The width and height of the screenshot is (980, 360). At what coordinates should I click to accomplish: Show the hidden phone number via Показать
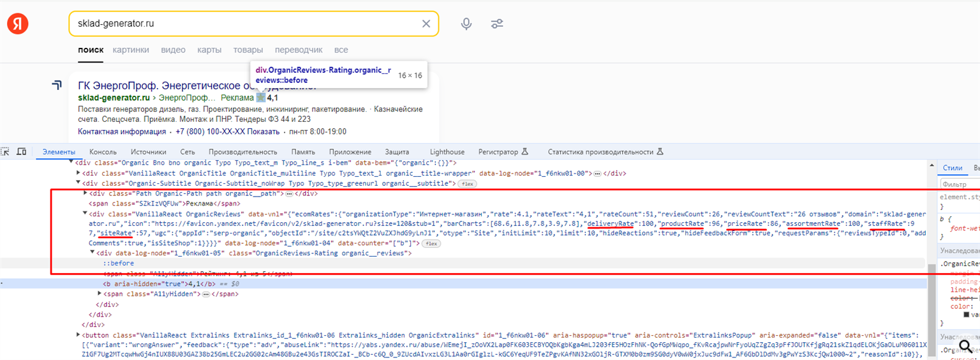pyautogui.click(x=263, y=131)
